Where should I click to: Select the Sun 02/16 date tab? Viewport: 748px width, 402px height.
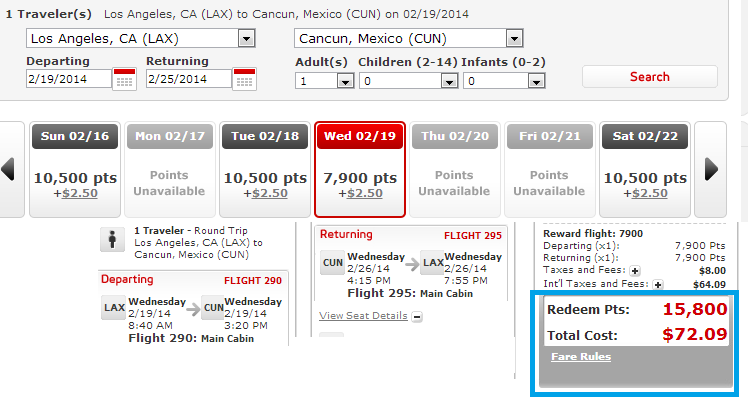[75, 169]
